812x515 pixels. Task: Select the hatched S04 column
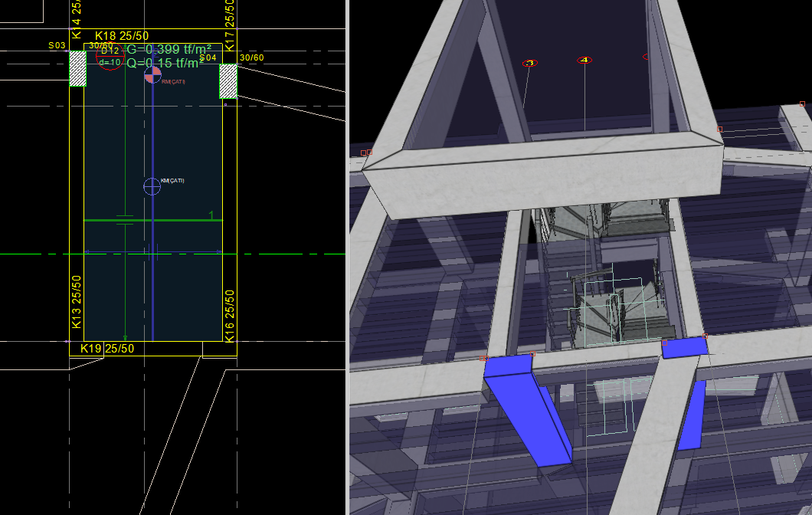(x=228, y=80)
